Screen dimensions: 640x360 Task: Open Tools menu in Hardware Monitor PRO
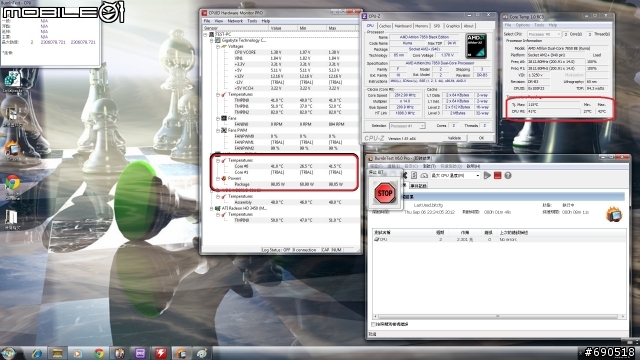pyautogui.click(x=252, y=21)
